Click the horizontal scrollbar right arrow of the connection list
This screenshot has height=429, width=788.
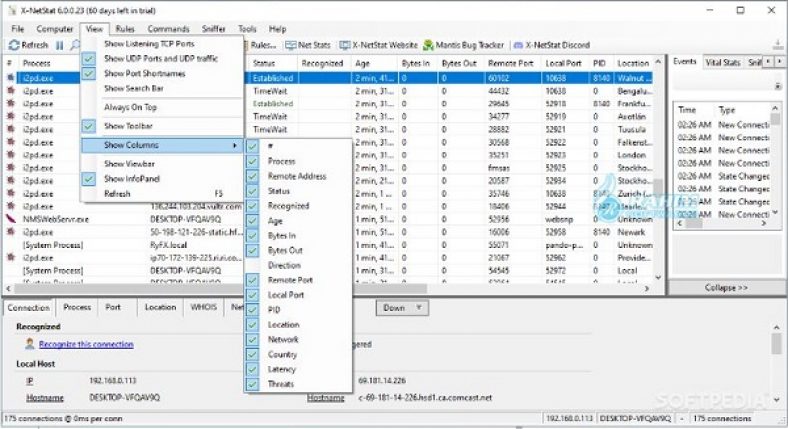[647, 288]
